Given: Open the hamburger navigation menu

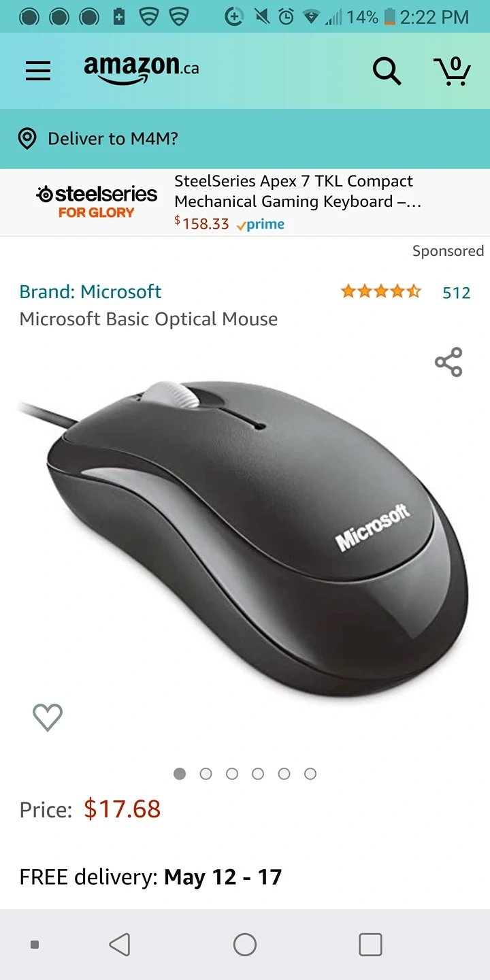Looking at the screenshot, I should click(x=38, y=71).
